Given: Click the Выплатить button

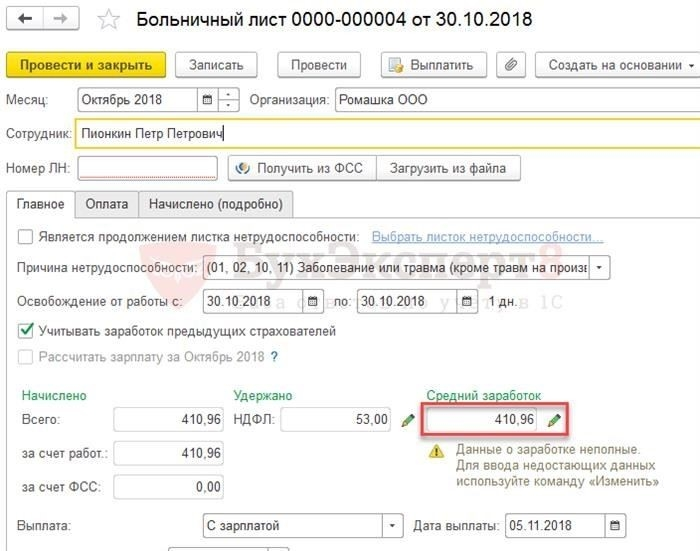Looking at the screenshot, I should [434, 65].
